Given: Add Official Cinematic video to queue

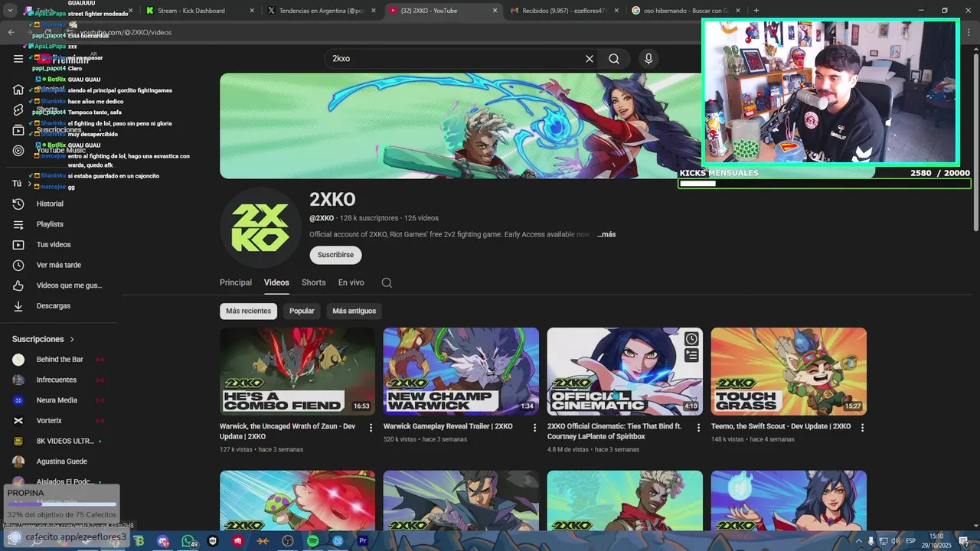Looking at the screenshot, I should (x=691, y=355).
